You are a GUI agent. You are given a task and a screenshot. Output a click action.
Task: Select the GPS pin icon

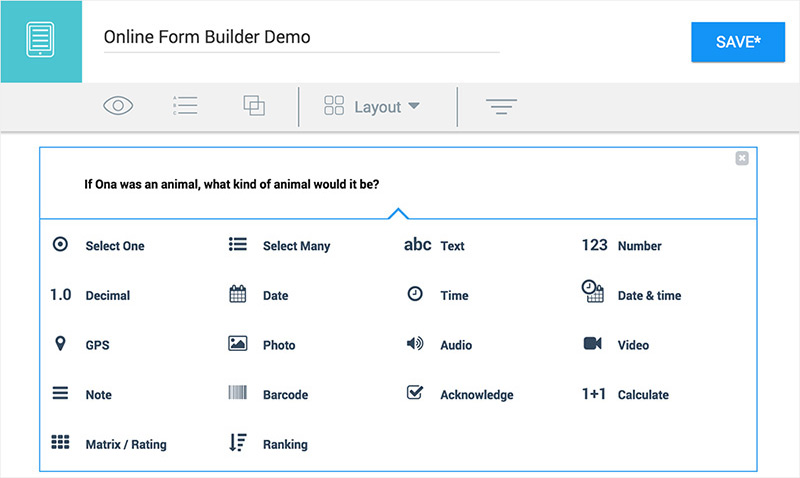click(x=60, y=344)
